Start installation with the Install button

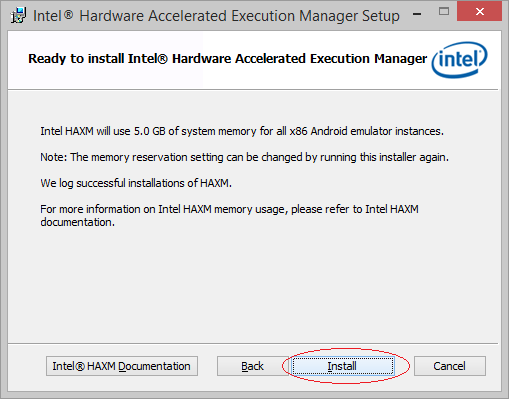pyautogui.click(x=343, y=366)
